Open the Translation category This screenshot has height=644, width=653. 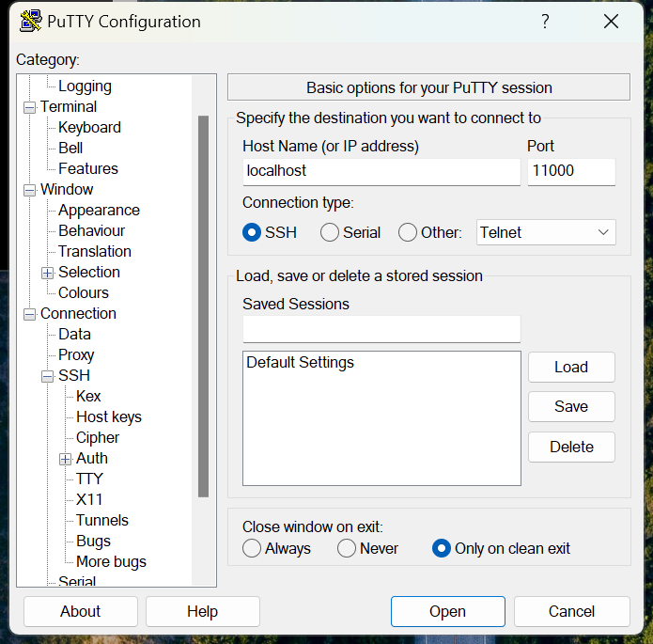[95, 251]
